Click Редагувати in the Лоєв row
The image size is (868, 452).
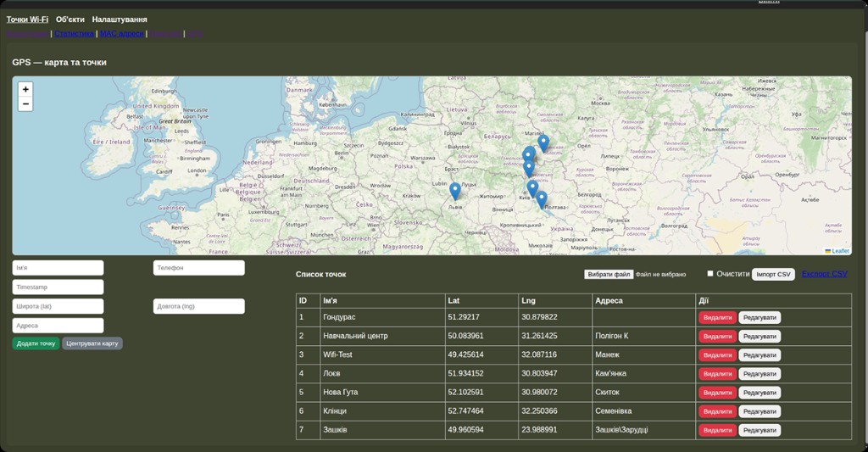pyautogui.click(x=759, y=374)
